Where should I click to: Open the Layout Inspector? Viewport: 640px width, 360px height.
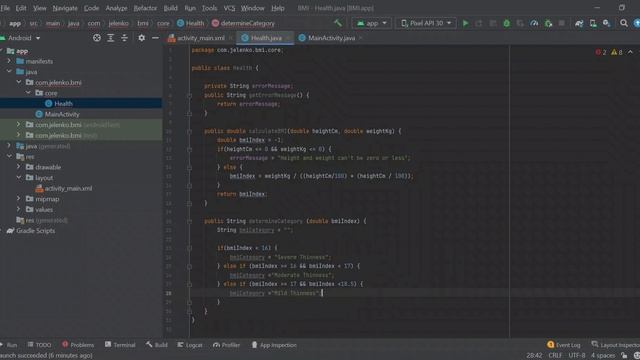click(x=616, y=345)
